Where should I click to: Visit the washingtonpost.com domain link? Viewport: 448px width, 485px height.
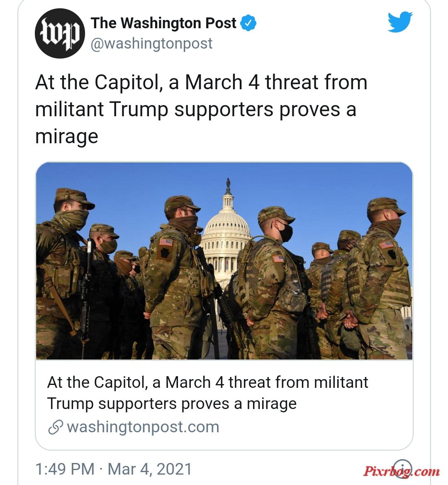[x=143, y=427]
